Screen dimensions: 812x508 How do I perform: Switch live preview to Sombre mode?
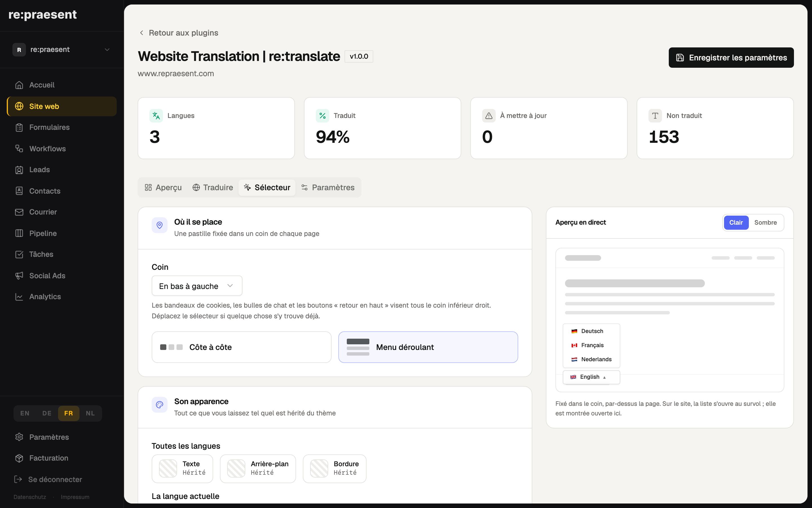pyautogui.click(x=765, y=222)
